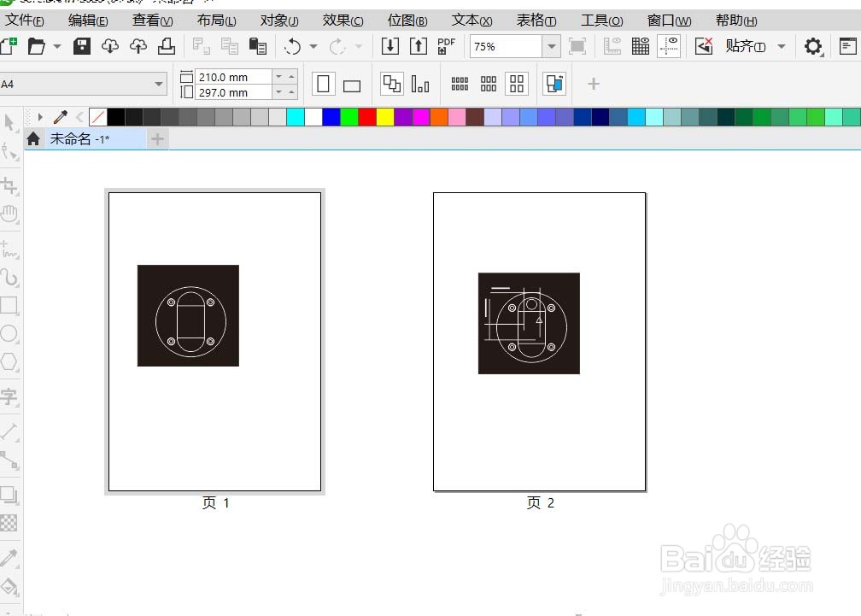Open a file with the folder icon

(36, 46)
